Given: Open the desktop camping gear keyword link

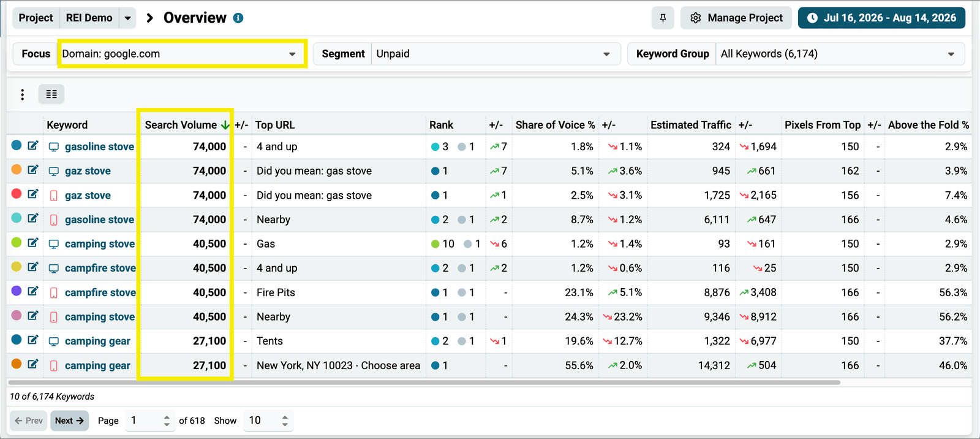Looking at the screenshot, I should coord(97,341).
